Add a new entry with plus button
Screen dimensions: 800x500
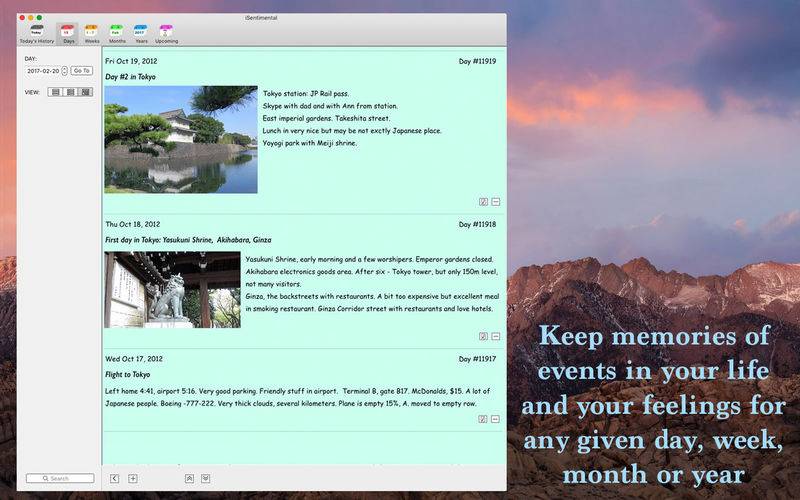(133, 478)
